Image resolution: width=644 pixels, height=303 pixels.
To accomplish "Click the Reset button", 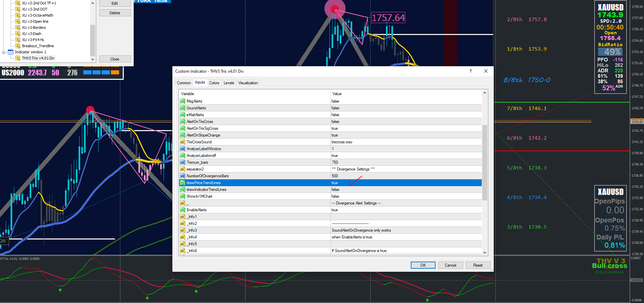I will tap(478, 265).
